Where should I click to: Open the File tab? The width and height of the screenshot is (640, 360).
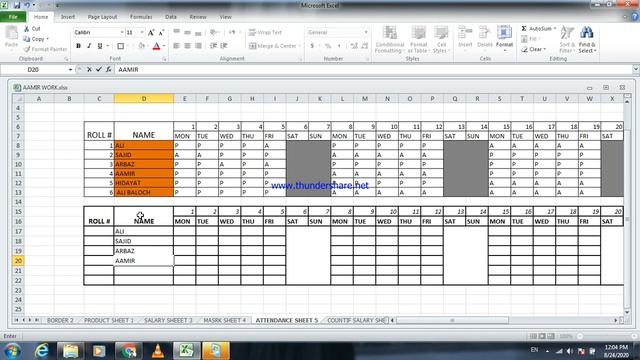[x=13, y=17]
